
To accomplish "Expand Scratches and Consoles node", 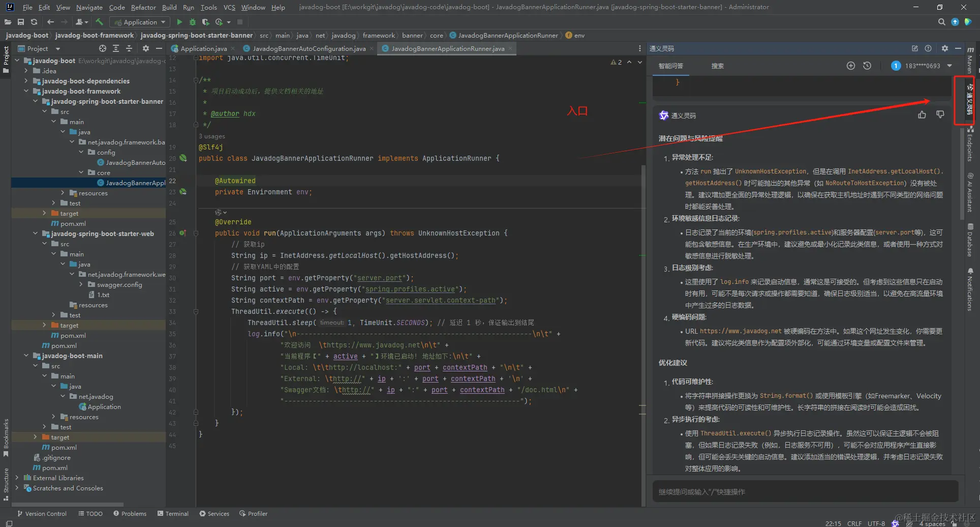I will 17,488.
